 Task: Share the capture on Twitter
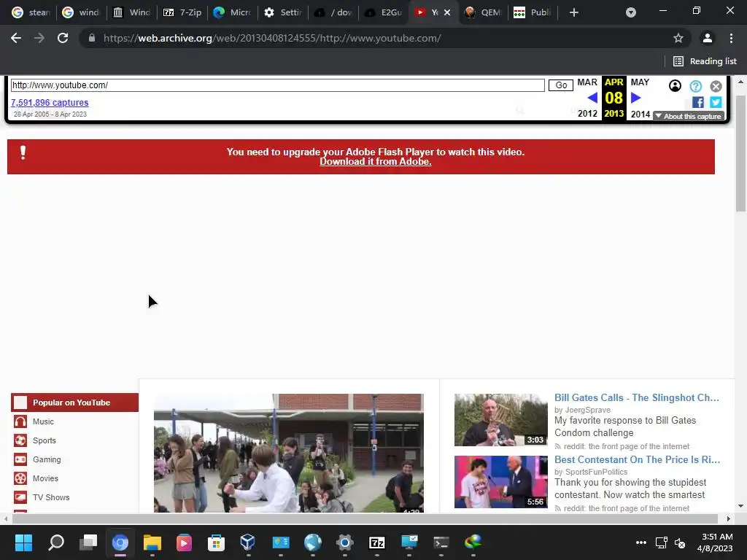[x=716, y=102]
